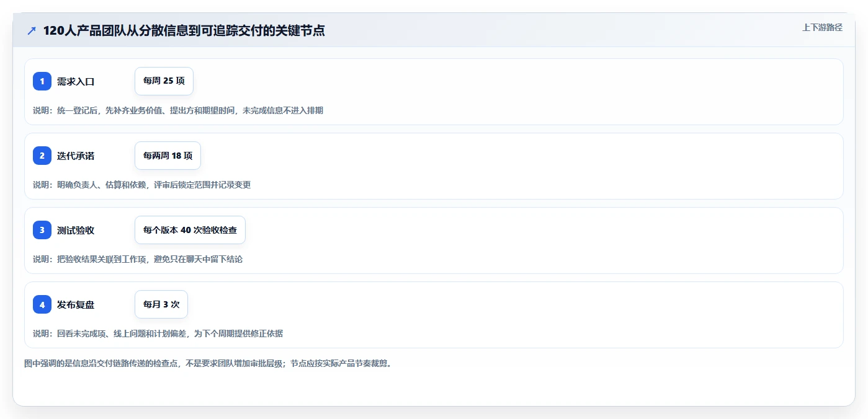Click the 测试验收 step title
Screen dimensions: 868x419
76,230
